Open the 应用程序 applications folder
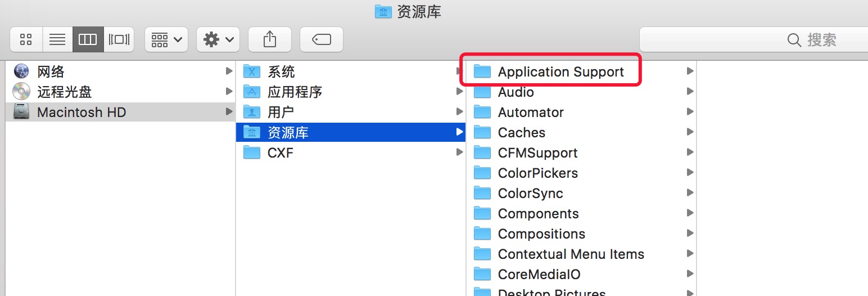Viewport: 868px width, 296px height. (x=295, y=92)
